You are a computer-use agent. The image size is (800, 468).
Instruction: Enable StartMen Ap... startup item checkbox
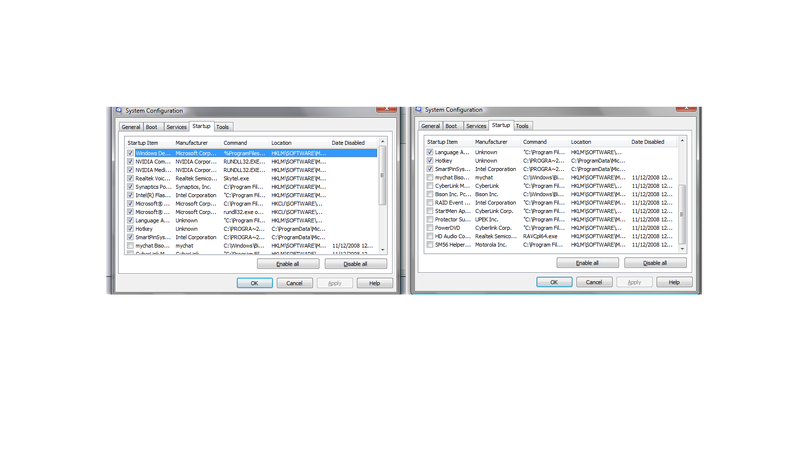point(430,211)
